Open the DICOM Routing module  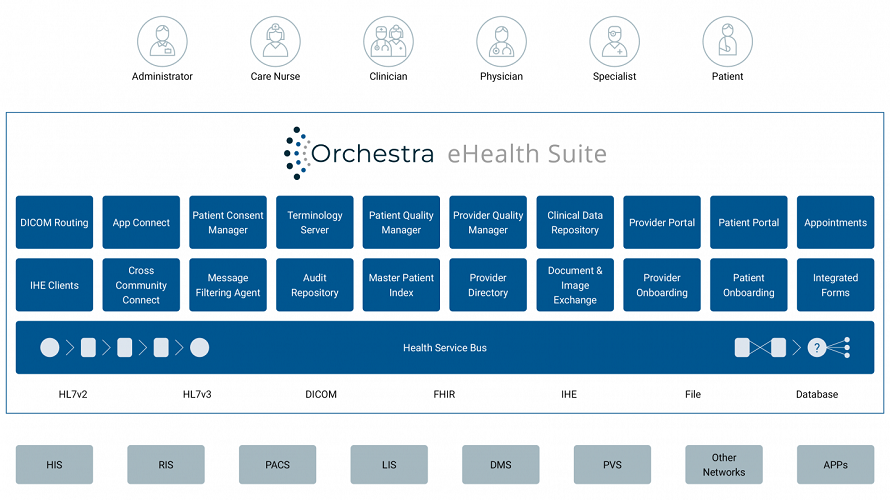[x=54, y=222]
